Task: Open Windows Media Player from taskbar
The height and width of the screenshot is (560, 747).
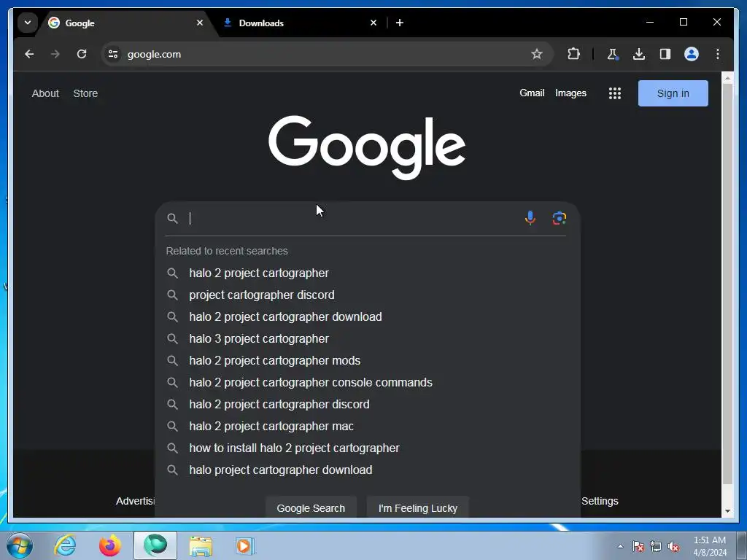Action: [x=245, y=545]
